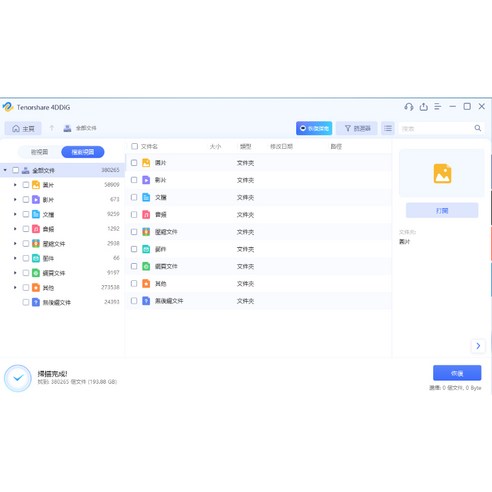
Task: Open the support headset icon in title bar
Action: (409, 107)
